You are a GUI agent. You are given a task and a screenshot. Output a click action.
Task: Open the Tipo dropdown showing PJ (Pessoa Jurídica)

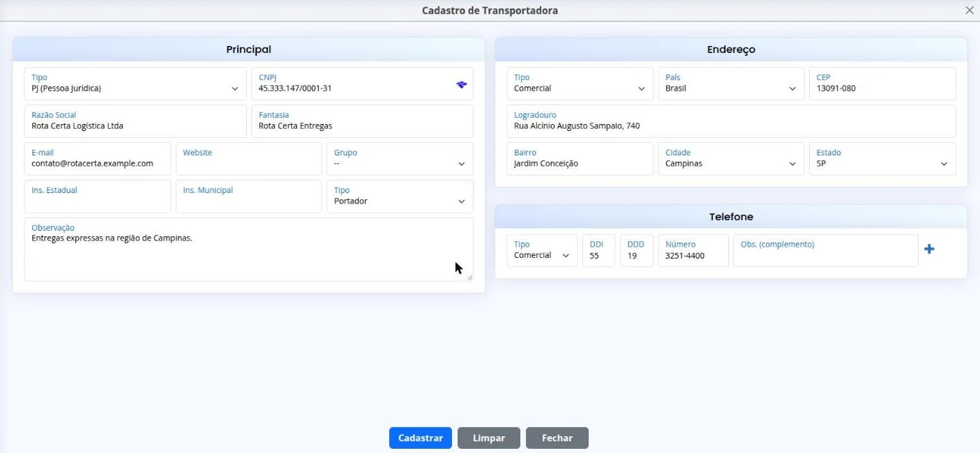pos(135,84)
